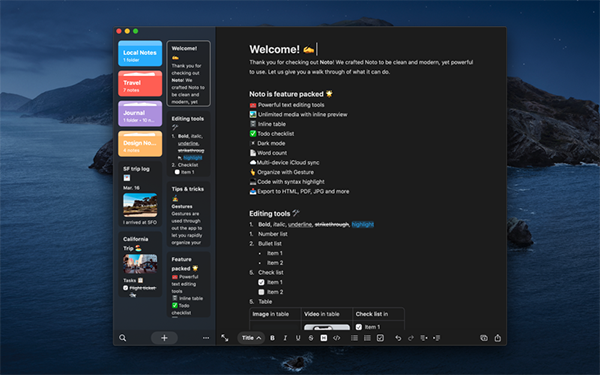Open the Title text style dropdown

(251, 338)
